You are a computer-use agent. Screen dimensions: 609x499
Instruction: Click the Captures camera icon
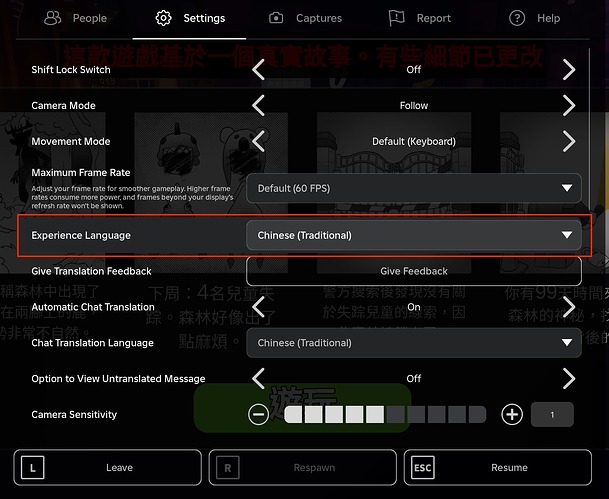pos(276,18)
